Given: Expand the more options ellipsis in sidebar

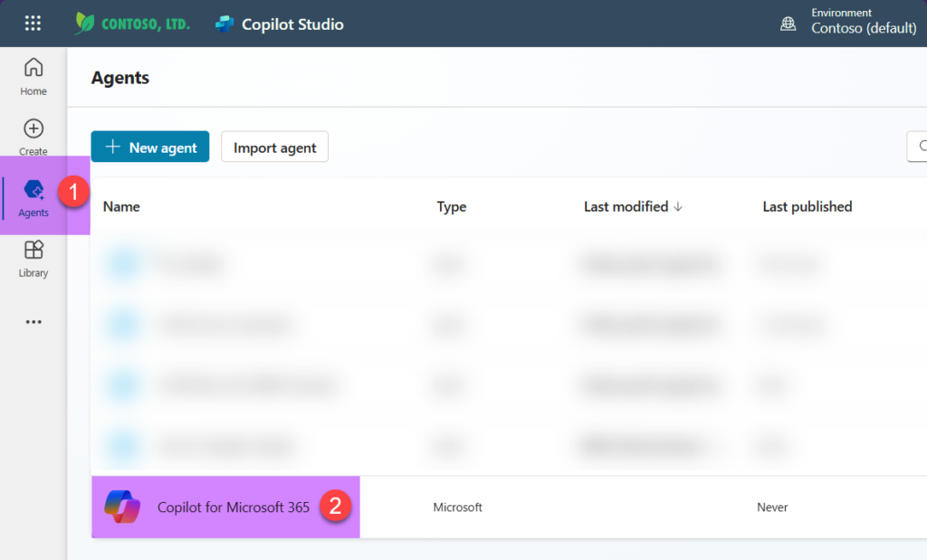Looking at the screenshot, I should 33,322.
